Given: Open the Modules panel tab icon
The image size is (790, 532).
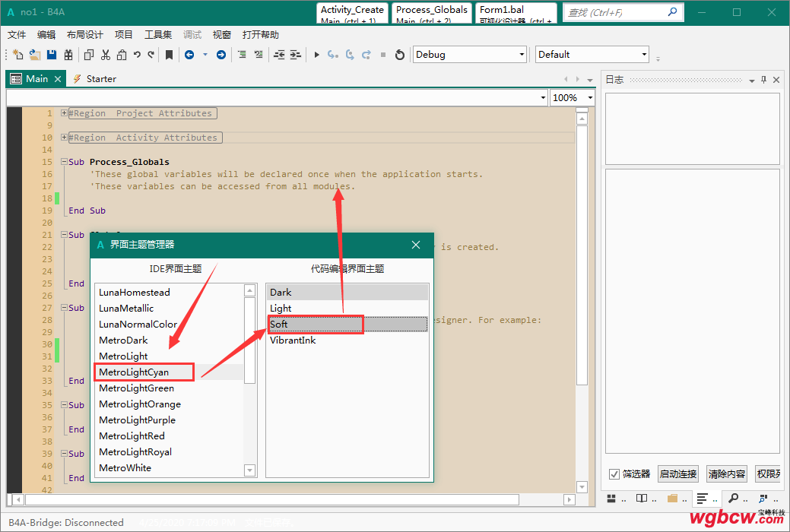Looking at the screenshot, I should 611,499.
